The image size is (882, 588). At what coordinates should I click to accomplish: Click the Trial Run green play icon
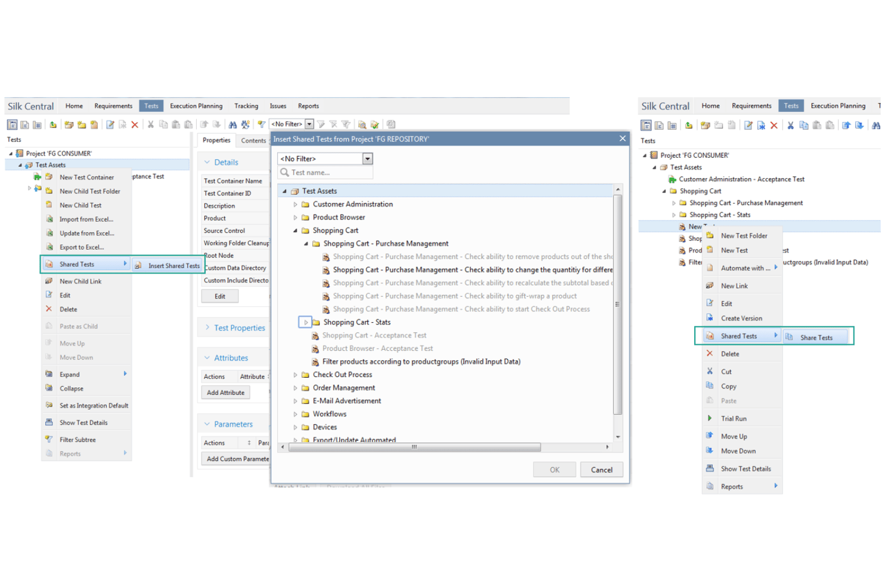pos(710,418)
